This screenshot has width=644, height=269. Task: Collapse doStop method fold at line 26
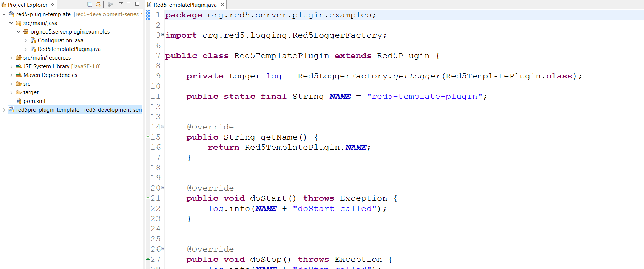[163, 248]
